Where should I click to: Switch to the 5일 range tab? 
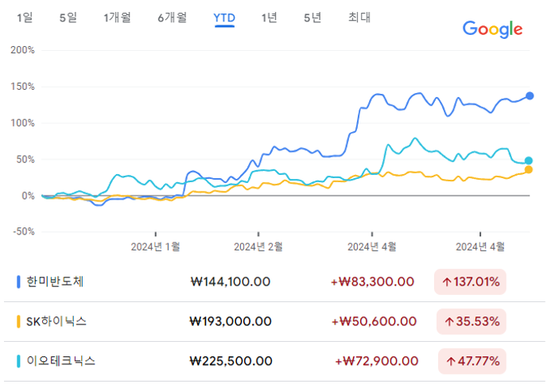(68, 17)
